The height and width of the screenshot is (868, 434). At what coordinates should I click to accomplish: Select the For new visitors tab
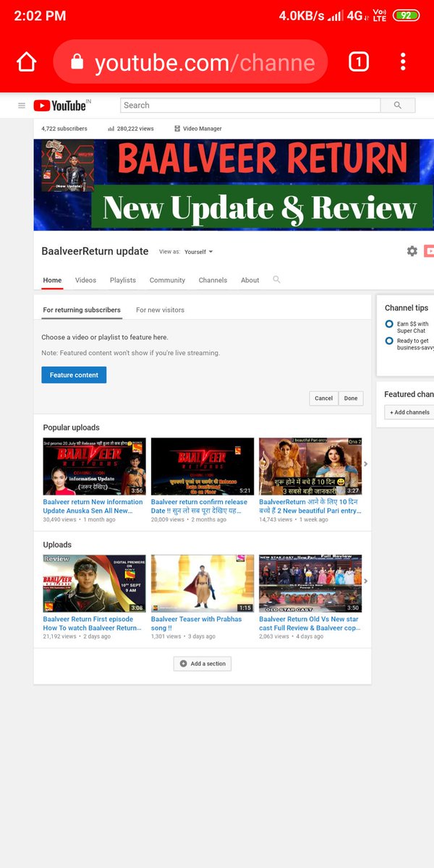(x=160, y=310)
